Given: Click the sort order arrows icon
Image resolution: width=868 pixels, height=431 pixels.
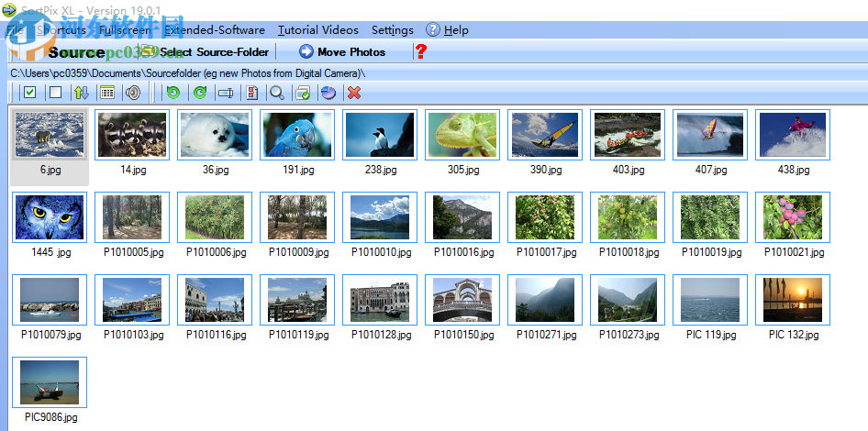Looking at the screenshot, I should tap(82, 93).
